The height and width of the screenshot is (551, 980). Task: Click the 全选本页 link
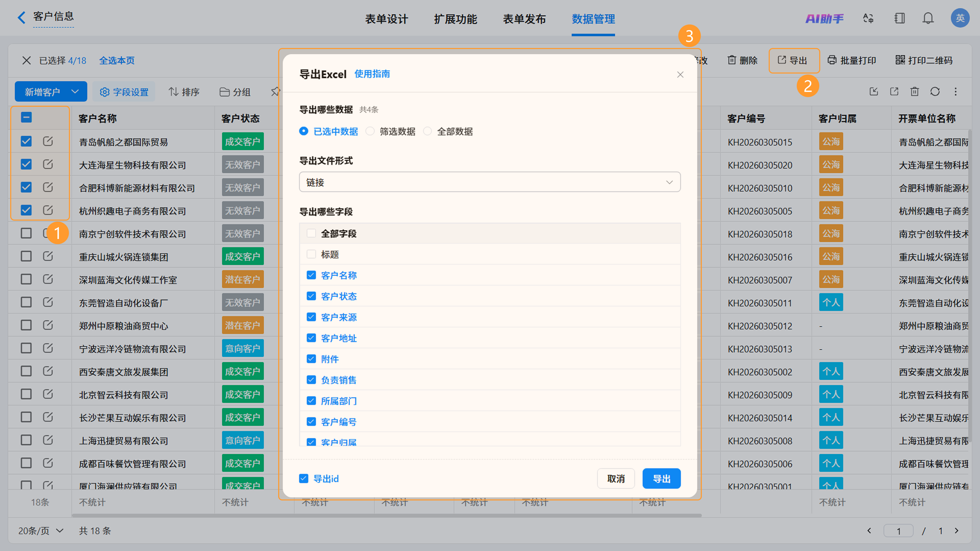[x=117, y=61]
